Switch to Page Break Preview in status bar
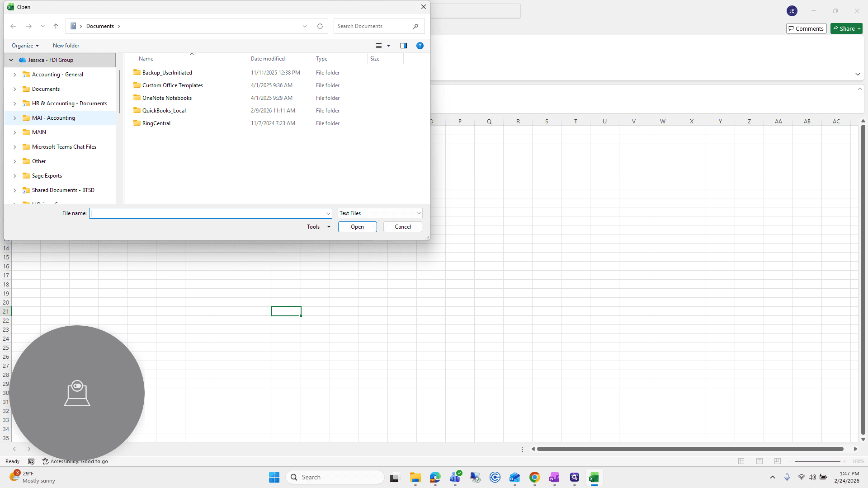The height and width of the screenshot is (488, 868). click(778, 461)
